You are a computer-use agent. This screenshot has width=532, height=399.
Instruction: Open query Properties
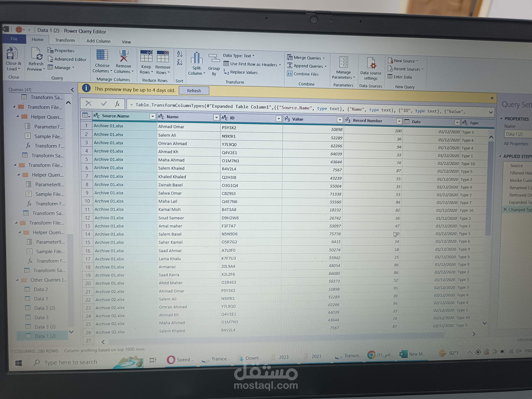(x=61, y=51)
